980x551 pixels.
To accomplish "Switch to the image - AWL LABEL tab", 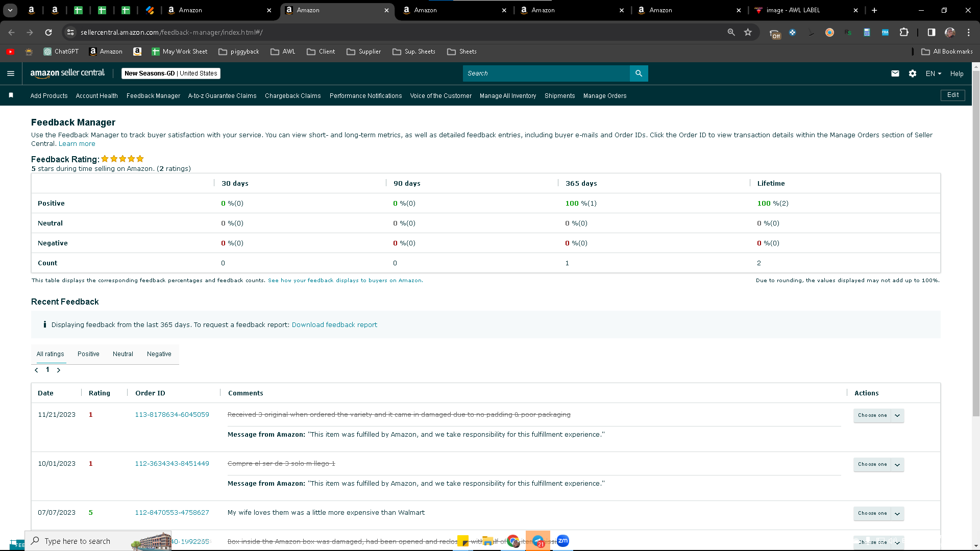I will pos(806,10).
